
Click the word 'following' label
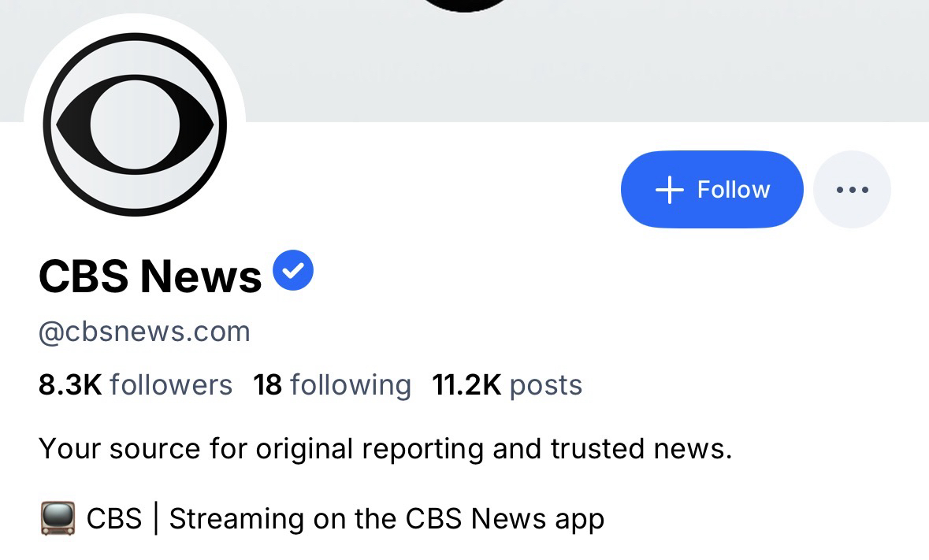point(351,386)
